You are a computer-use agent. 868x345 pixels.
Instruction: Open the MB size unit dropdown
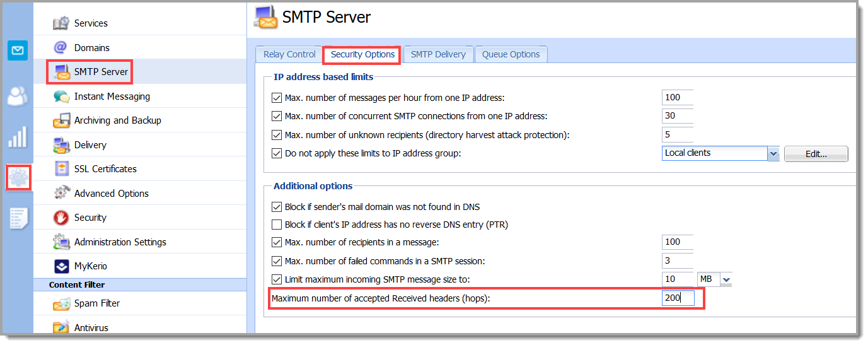[x=726, y=279]
